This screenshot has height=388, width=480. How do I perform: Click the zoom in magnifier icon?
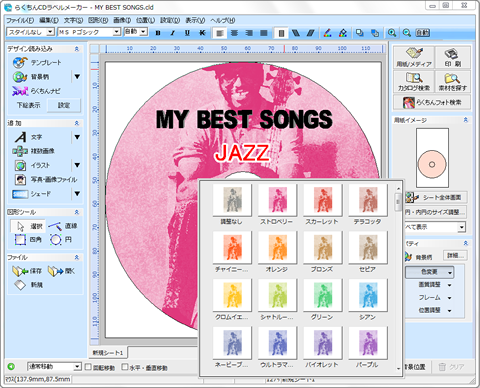pos(392,33)
